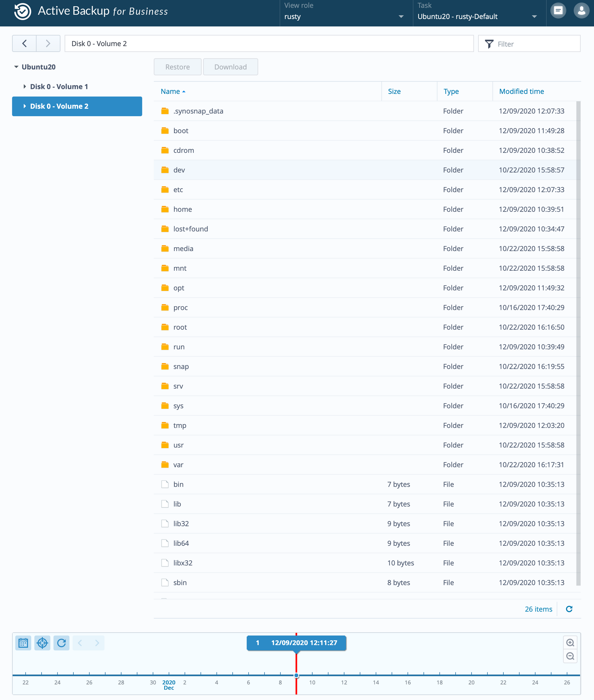Select the media folder row
This screenshot has height=700, width=594.
point(365,249)
